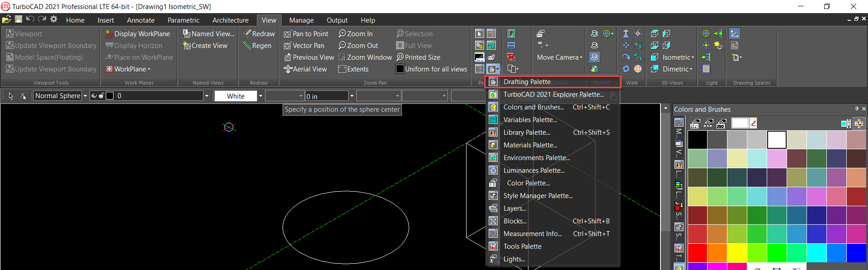Open Style Manager Palette
Screen dimensions: 868x270
click(553, 196)
